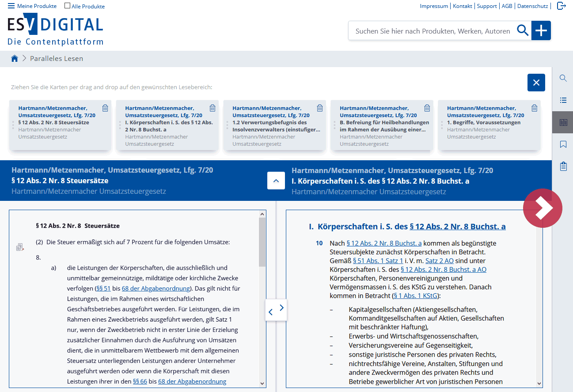This screenshot has width=573, height=392.
Task: Select the 1. Begriffe, Voraussetzungen card
Action: (x=489, y=125)
